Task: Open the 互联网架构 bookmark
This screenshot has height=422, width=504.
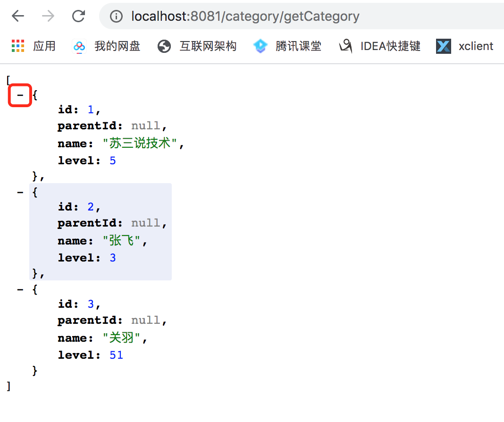Action: (208, 46)
